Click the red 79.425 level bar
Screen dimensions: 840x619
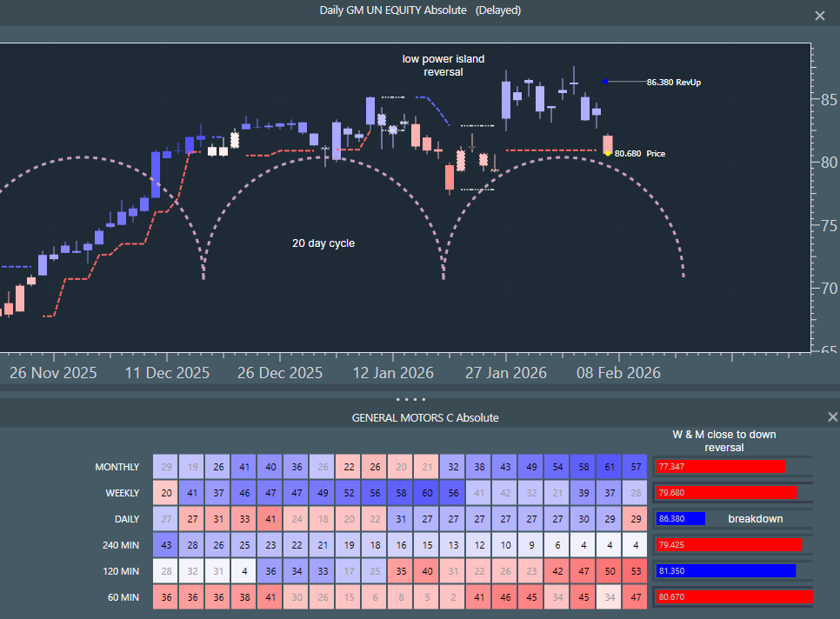click(x=729, y=544)
